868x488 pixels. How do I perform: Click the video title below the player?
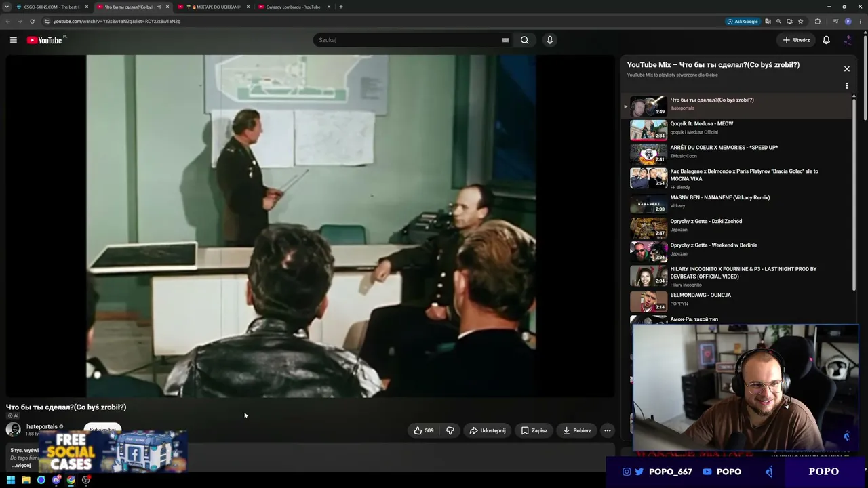tap(66, 407)
